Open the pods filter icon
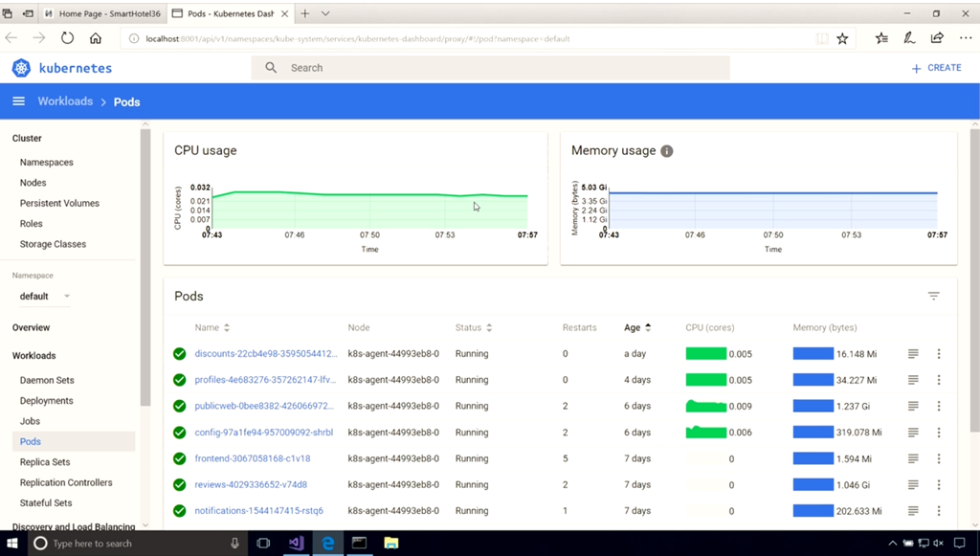 933,297
